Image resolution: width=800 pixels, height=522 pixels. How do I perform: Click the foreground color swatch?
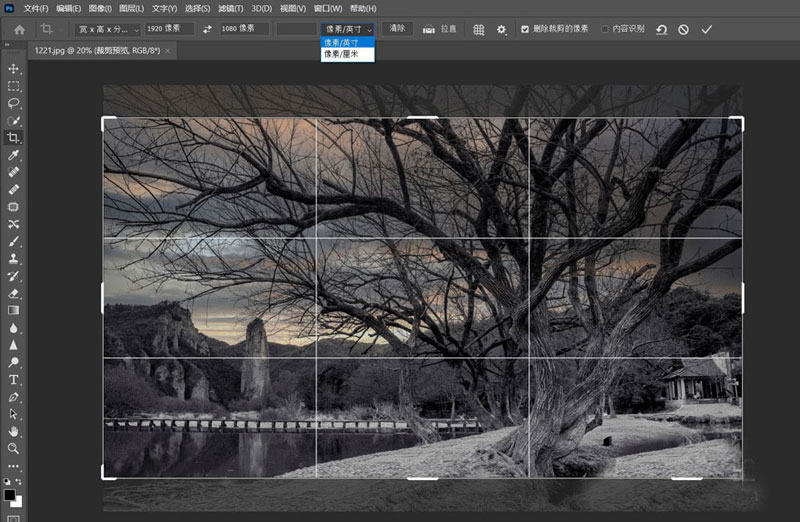(x=10, y=494)
